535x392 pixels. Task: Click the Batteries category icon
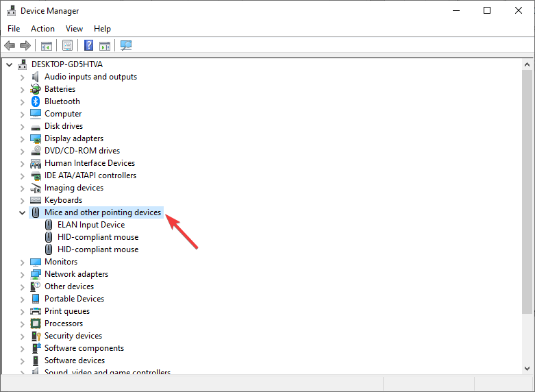(x=36, y=89)
